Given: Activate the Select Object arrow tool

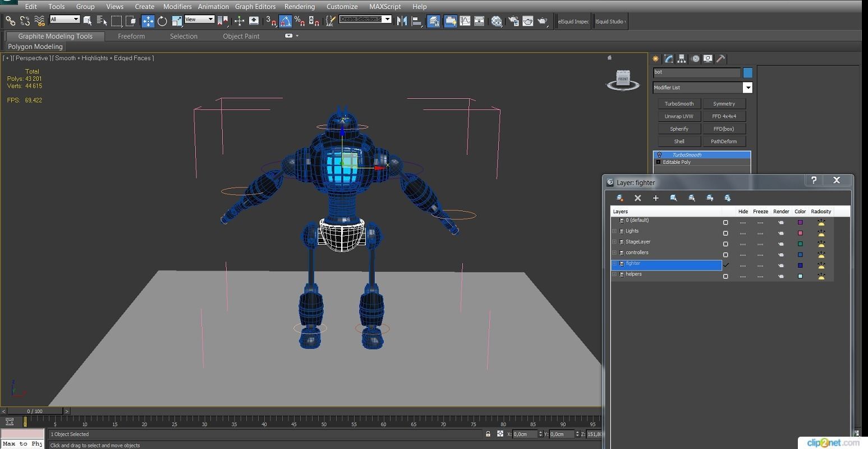Looking at the screenshot, I should pos(88,21).
